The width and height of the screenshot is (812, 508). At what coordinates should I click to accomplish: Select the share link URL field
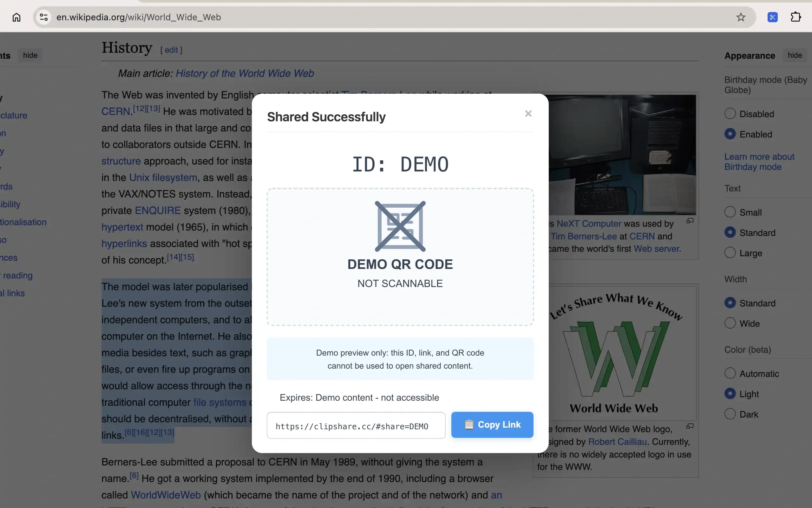tap(356, 425)
